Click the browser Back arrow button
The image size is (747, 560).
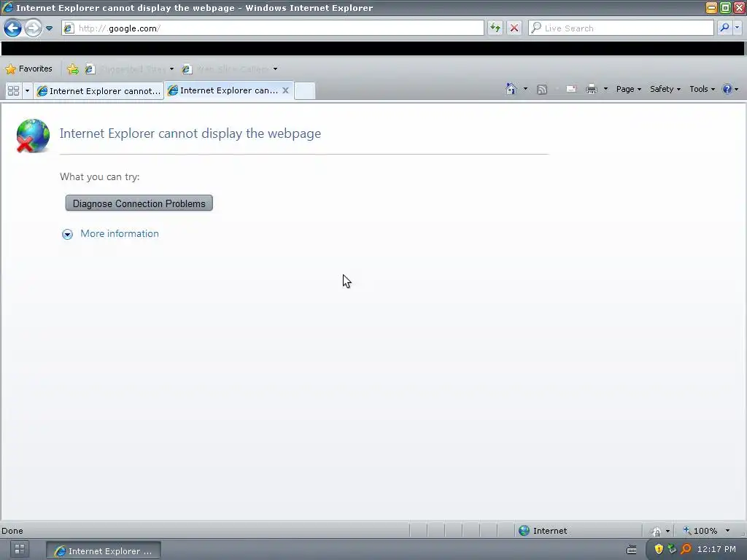pyautogui.click(x=13, y=28)
